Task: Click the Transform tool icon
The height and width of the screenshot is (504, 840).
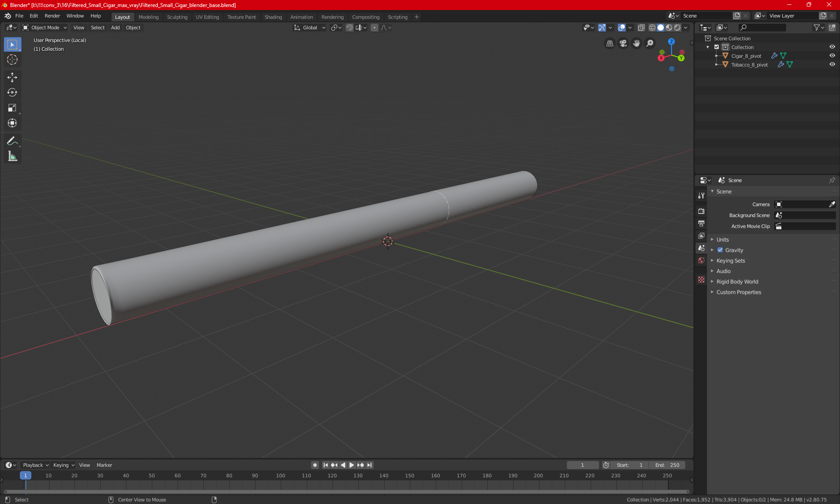Action: tap(12, 124)
